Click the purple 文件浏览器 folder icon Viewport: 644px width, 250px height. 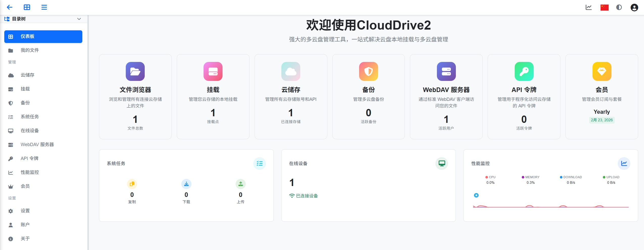pyautogui.click(x=135, y=72)
